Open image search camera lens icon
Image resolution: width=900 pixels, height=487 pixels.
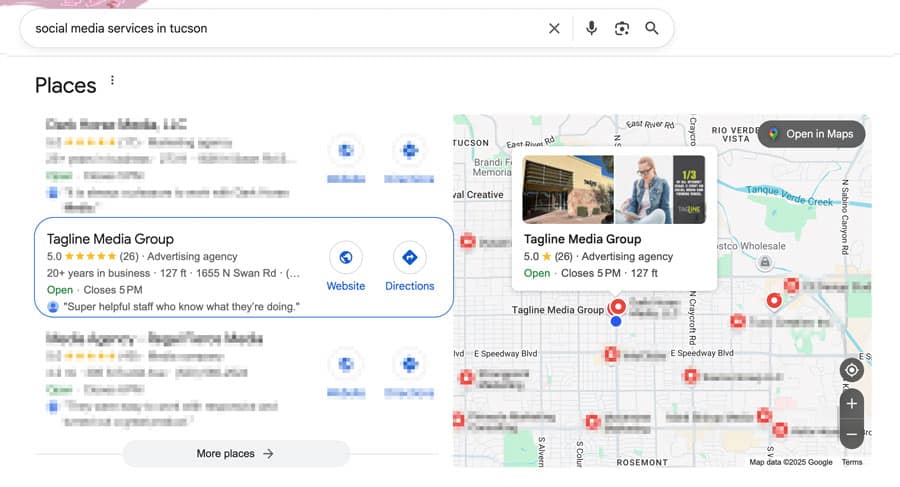coord(622,28)
